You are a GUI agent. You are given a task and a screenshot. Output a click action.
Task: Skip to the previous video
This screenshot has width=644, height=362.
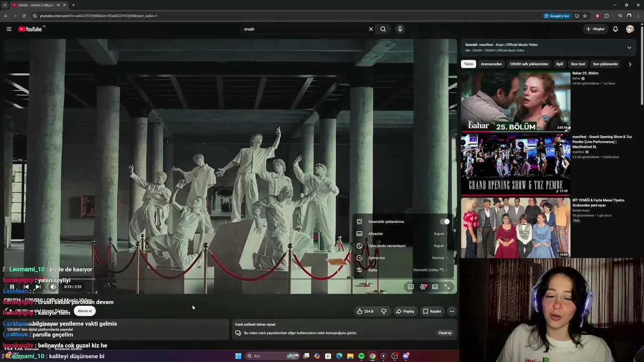(x=26, y=287)
